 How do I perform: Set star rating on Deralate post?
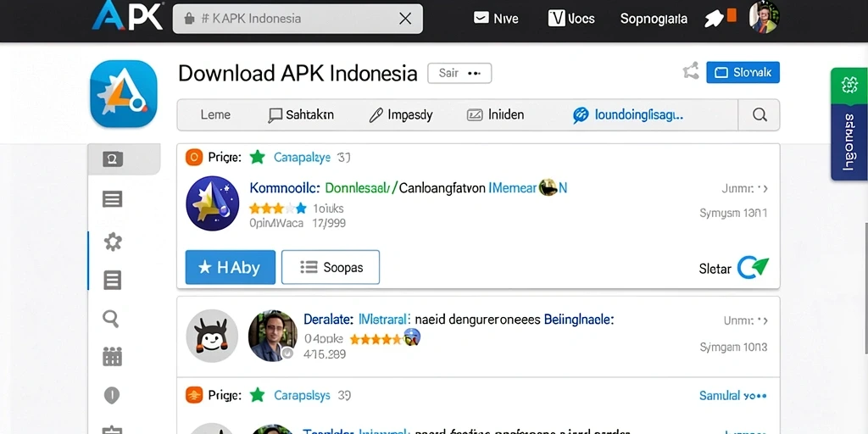[x=376, y=339]
